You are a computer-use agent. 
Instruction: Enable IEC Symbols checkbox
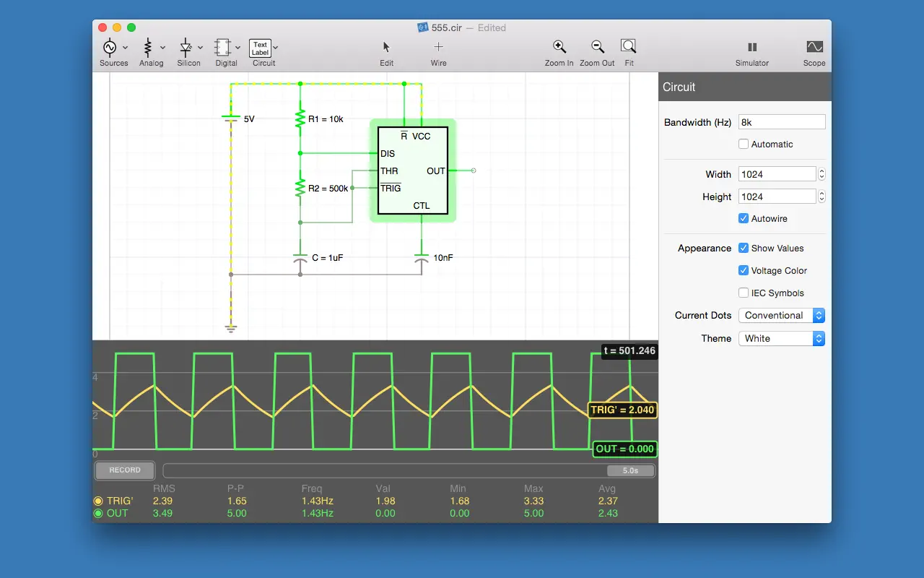click(x=744, y=293)
